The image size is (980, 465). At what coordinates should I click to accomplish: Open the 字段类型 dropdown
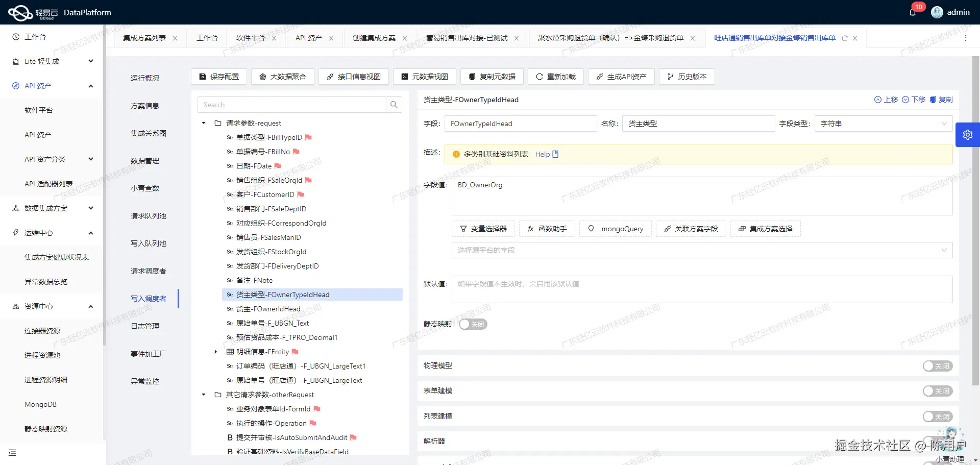(x=883, y=123)
